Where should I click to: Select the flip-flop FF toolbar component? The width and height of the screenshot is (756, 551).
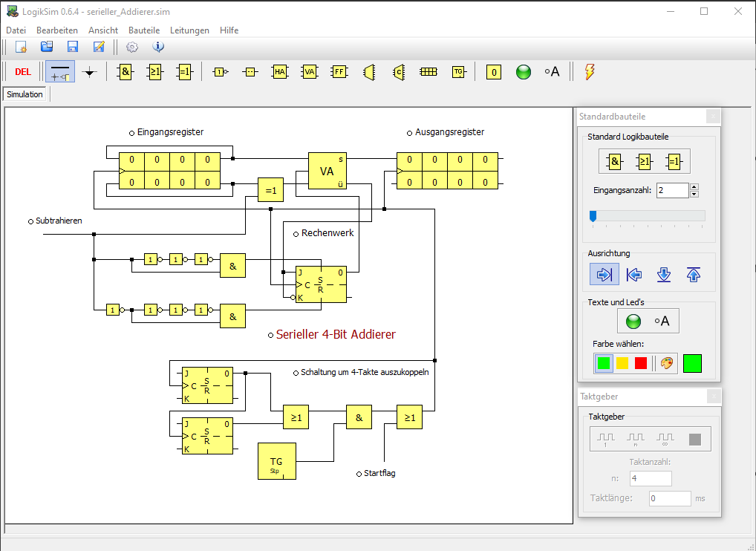click(x=339, y=72)
